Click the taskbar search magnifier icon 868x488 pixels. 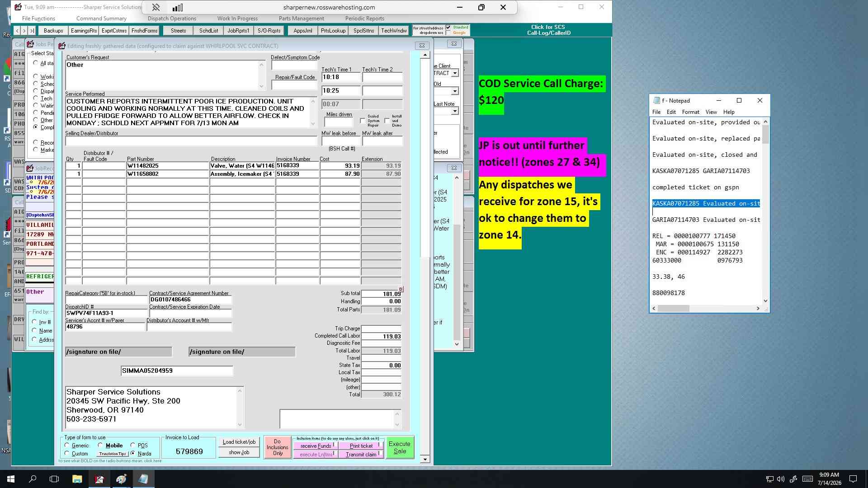[x=33, y=479]
